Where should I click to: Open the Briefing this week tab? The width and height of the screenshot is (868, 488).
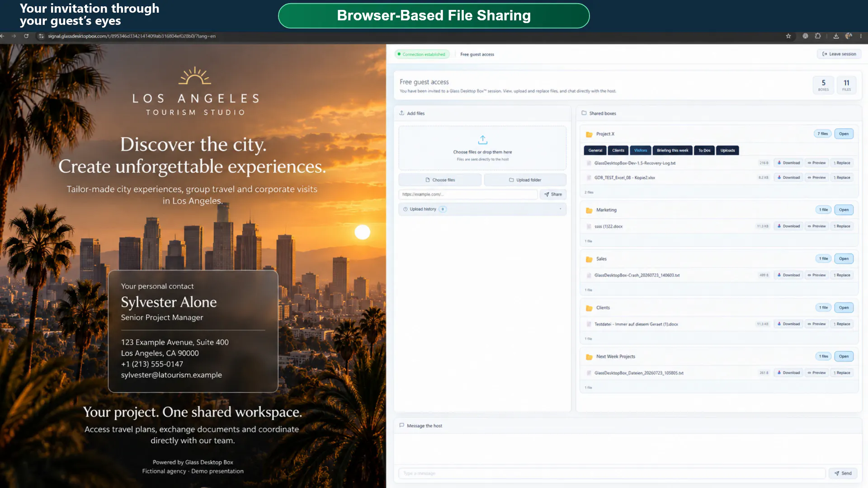click(x=672, y=150)
